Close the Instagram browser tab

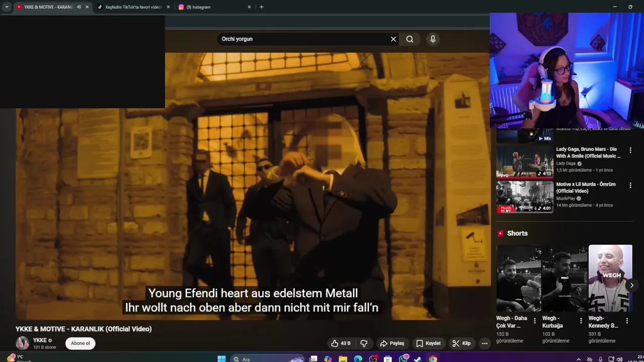pyautogui.click(x=249, y=7)
